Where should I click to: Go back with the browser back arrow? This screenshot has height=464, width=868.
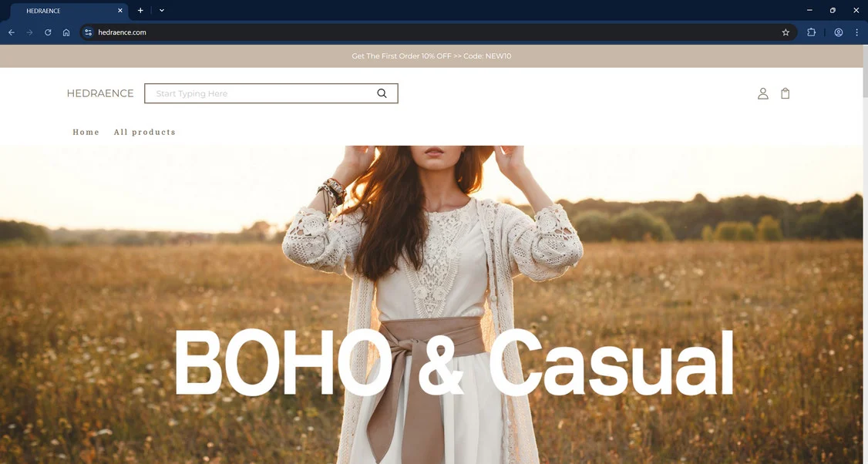coord(11,32)
